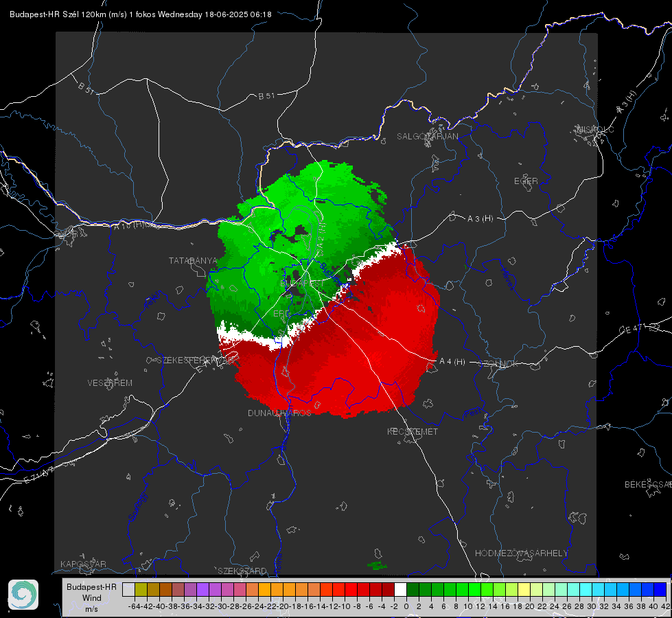Click the legend value label 42

pyautogui.click(x=666, y=606)
